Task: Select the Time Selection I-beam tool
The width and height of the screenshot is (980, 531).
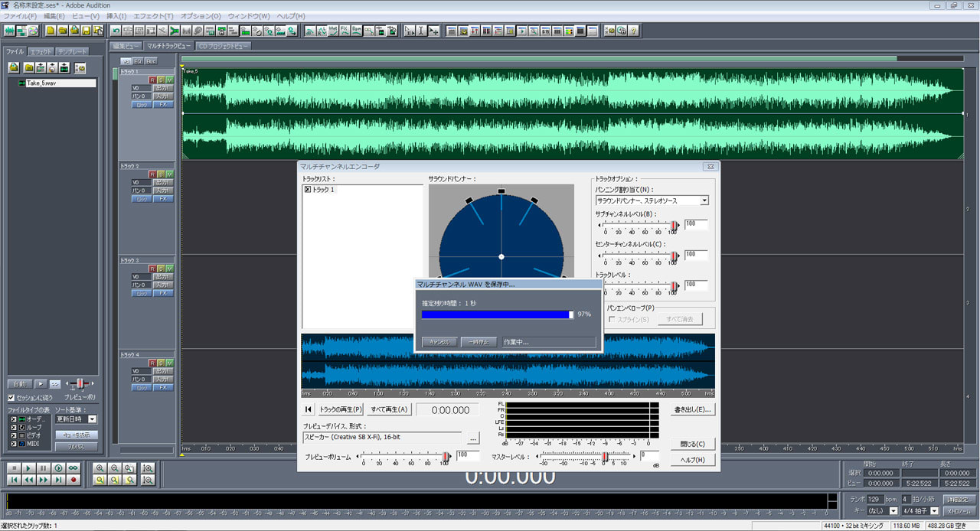Action: (422, 31)
